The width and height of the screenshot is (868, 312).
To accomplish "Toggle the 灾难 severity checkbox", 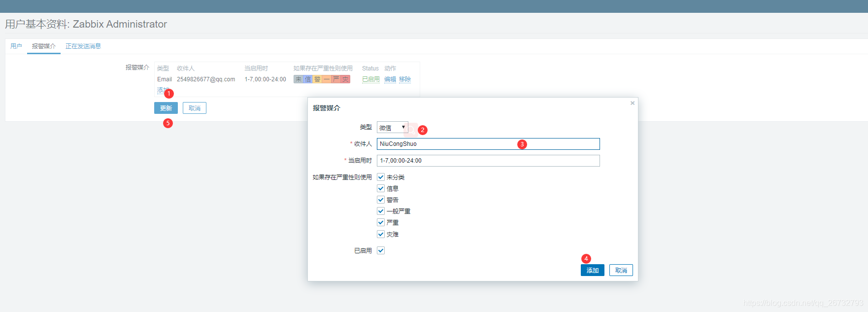I will tap(381, 234).
